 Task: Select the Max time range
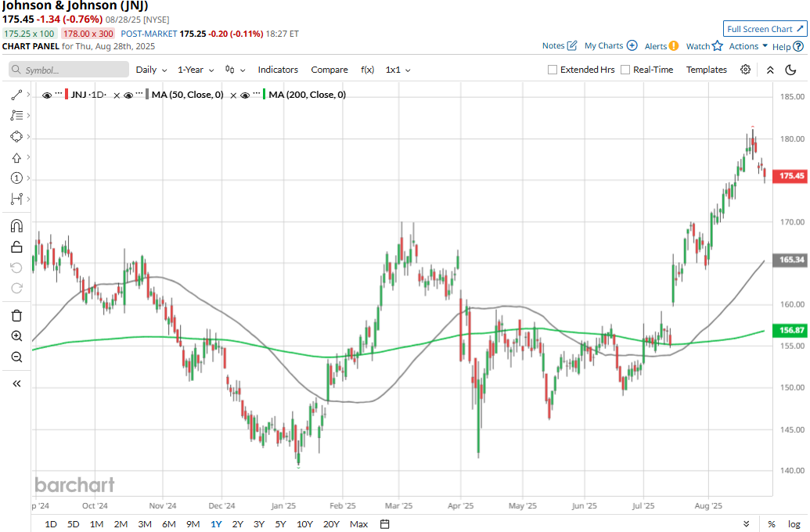click(358, 523)
